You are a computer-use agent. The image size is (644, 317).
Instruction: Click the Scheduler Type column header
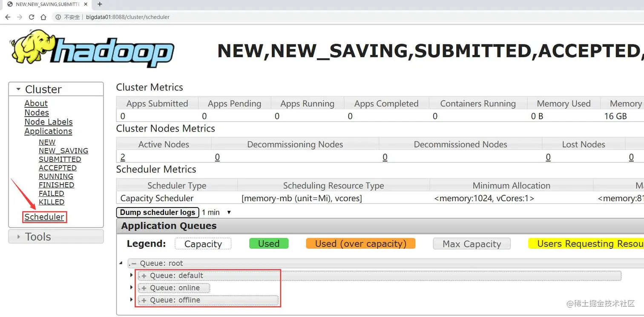177,185
